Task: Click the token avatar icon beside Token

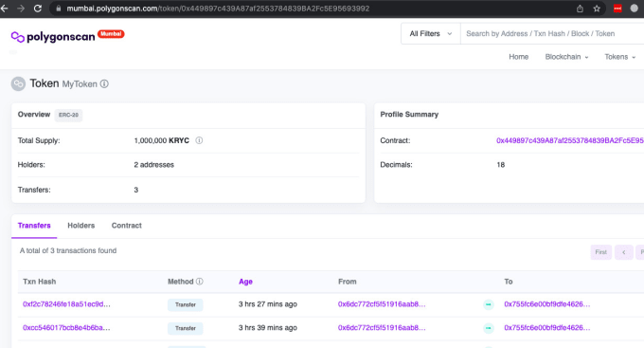Action: (x=18, y=83)
